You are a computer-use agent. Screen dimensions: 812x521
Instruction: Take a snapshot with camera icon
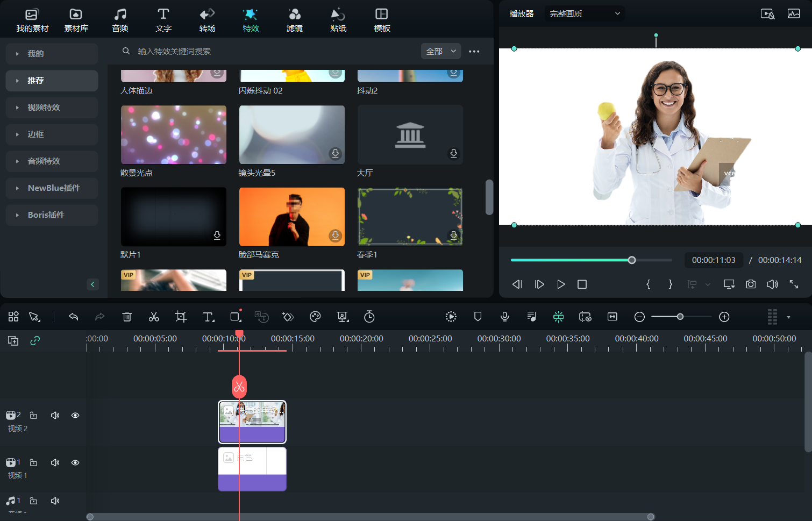(x=751, y=284)
